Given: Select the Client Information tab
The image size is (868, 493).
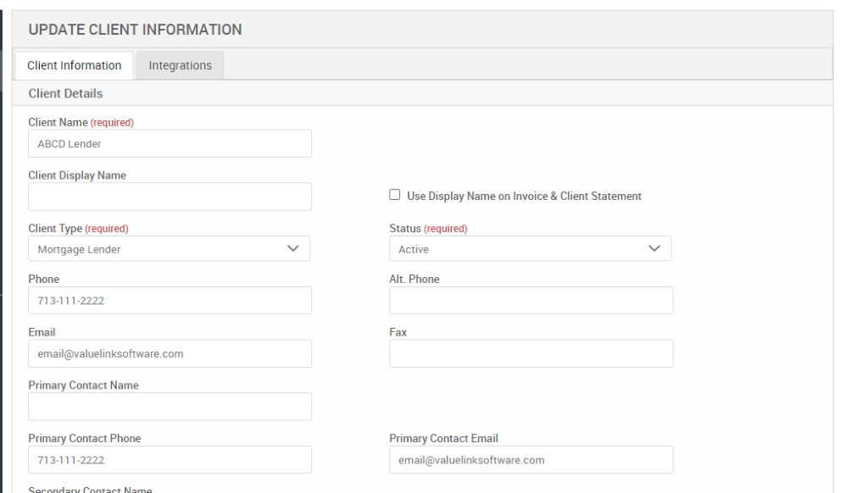Looking at the screenshot, I should click(74, 64).
